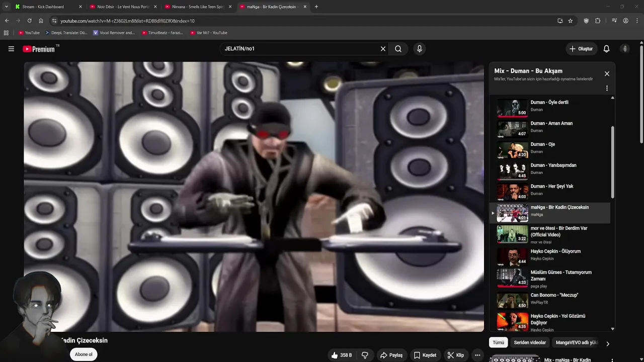The image size is (644, 362).
Task: Open the apps grid in bookmarks bar
Action: (6, 33)
